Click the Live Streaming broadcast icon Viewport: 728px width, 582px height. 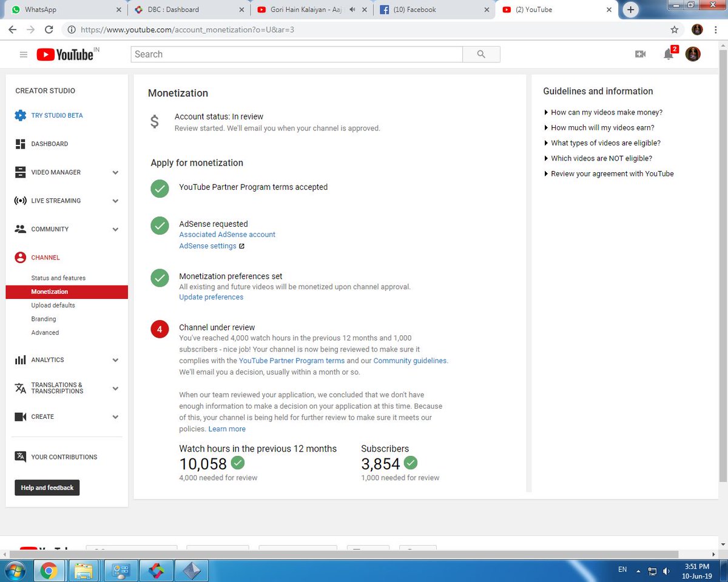tap(21, 201)
